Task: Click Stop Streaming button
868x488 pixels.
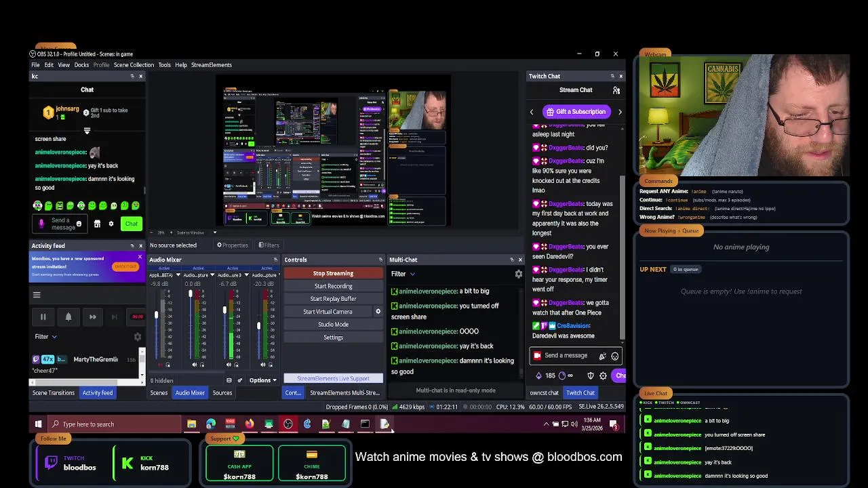Action: 333,273
